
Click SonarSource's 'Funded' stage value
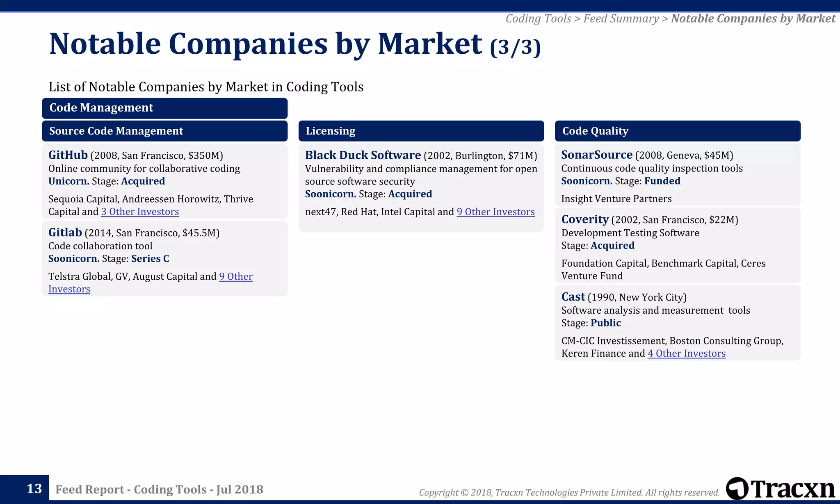click(x=662, y=181)
